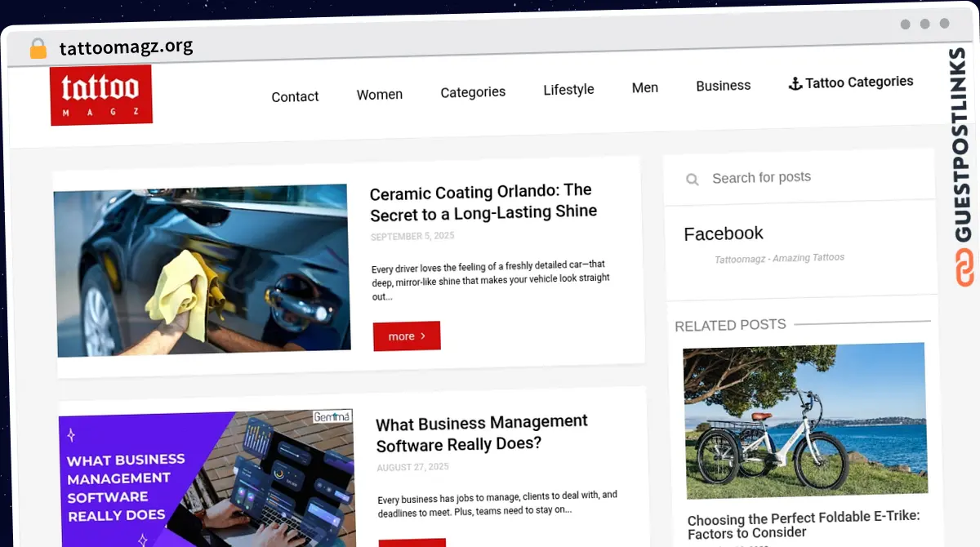This screenshot has height=547, width=980.
Task: Click the anchor icon beside Tattoo Categories
Action: click(795, 83)
